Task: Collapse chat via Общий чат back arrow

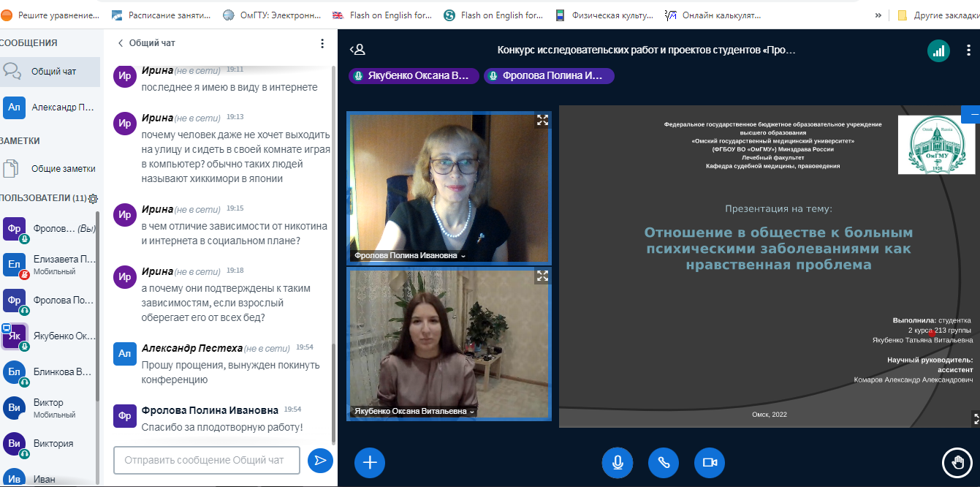Action: [121, 43]
